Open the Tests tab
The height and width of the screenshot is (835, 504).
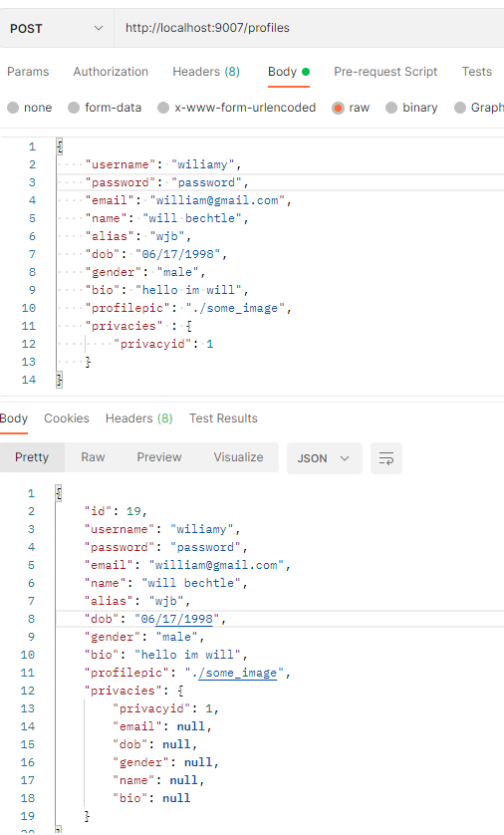[x=476, y=72]
